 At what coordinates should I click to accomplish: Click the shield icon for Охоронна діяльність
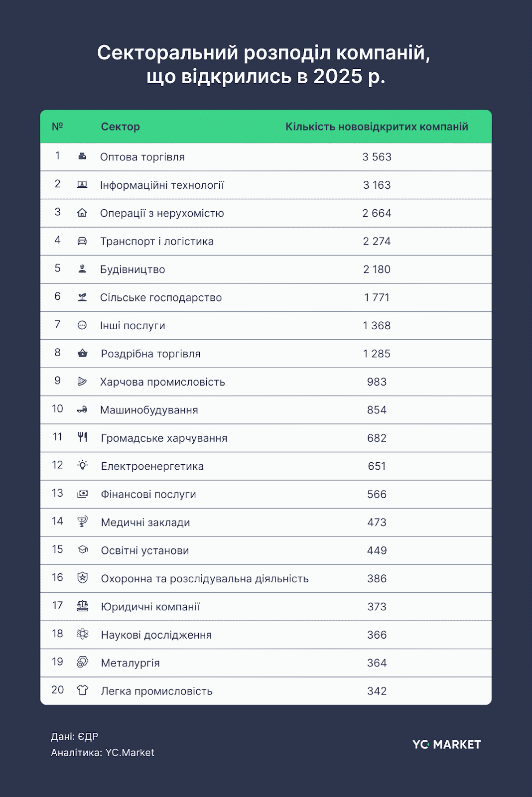83,578
